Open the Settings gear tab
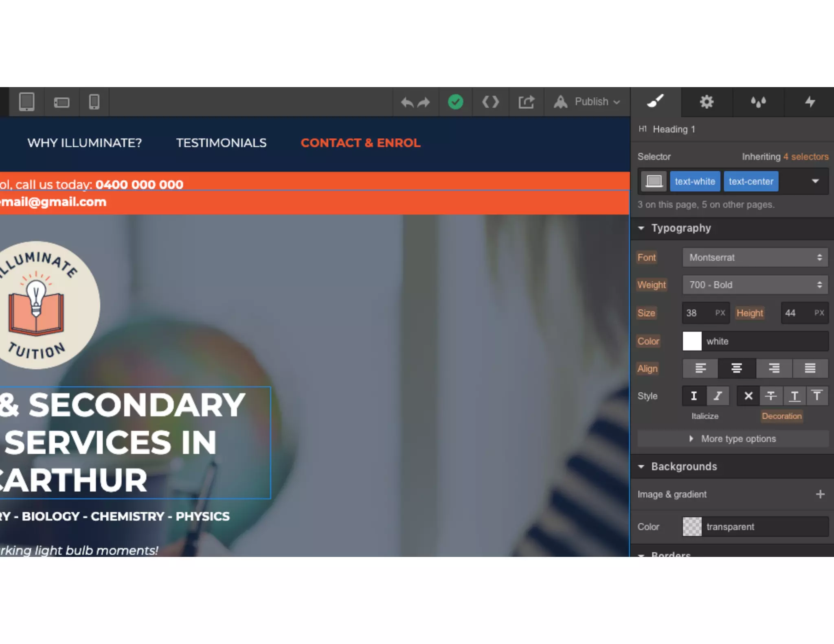Screen dimensions: 834x644 pyautogui.click(x=707, y=102)
